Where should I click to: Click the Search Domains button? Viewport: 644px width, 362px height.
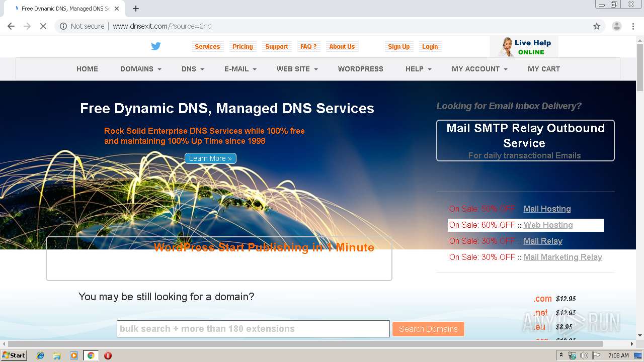428,329
